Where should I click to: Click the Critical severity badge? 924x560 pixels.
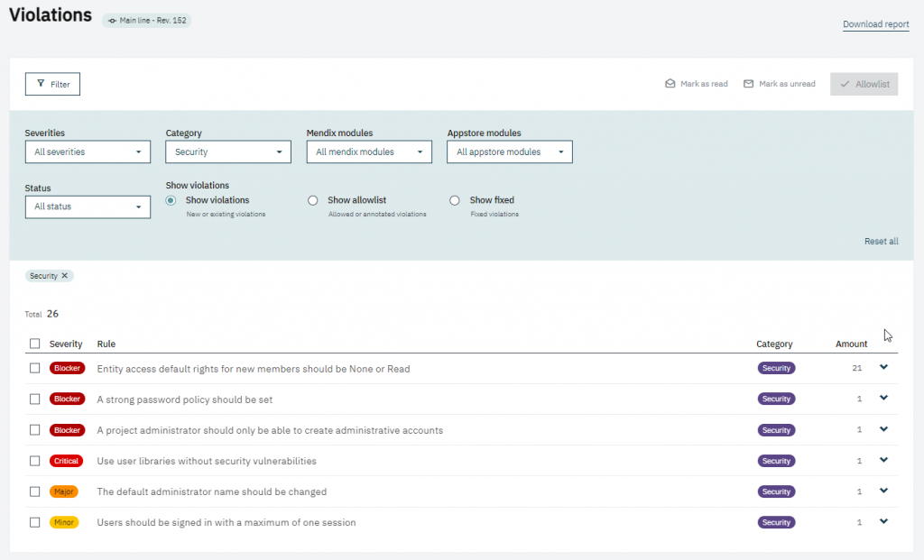67,461
